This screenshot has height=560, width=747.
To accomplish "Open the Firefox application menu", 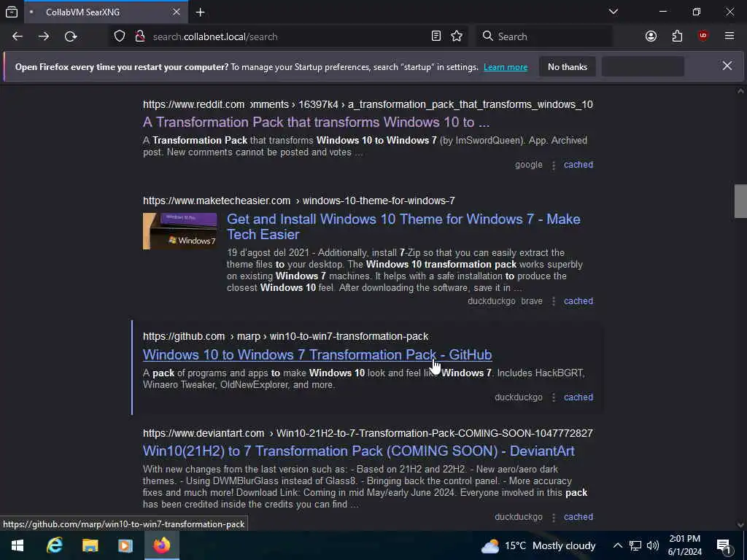I will click(x=729, y=36).
